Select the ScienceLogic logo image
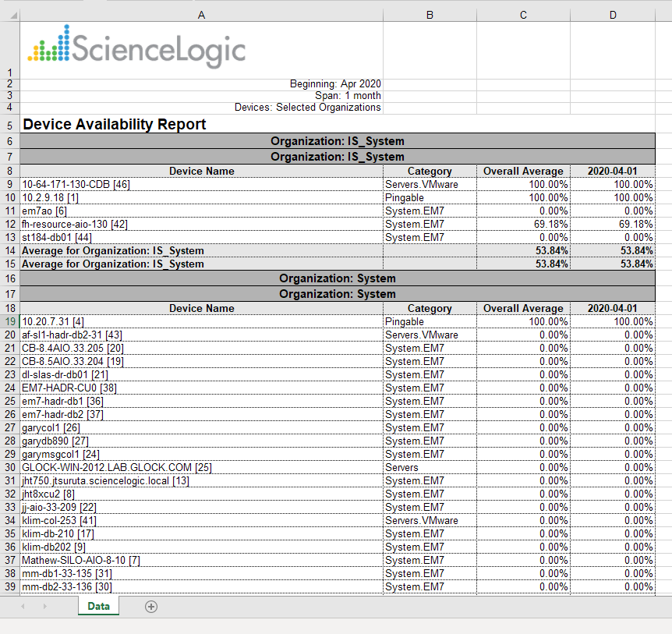Image resolution: width=672 pixels, height=634 pixels. pos(136,48)
